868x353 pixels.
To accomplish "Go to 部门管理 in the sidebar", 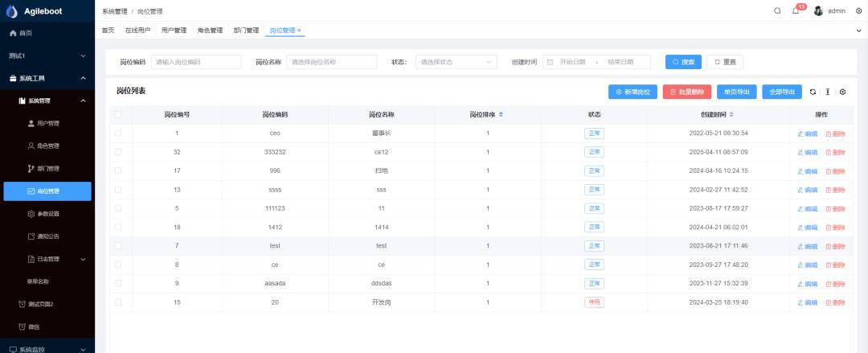I will click(x=47, y=169).
